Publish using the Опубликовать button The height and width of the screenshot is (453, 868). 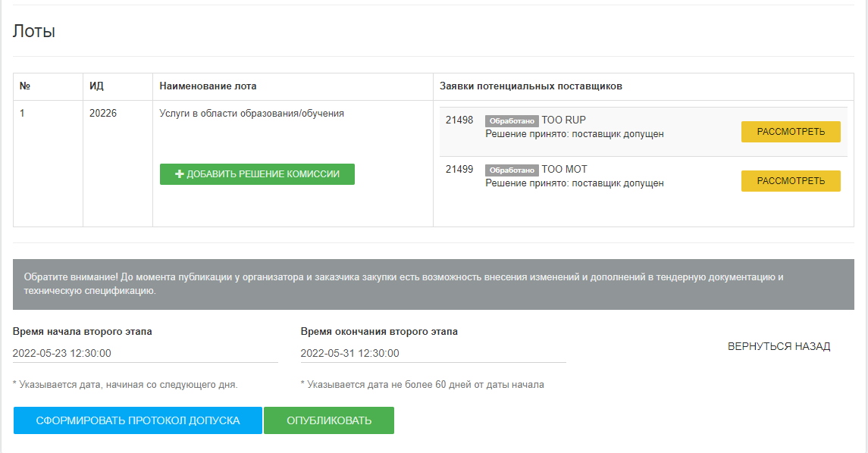pyautogui.click(x=329, y=420)
